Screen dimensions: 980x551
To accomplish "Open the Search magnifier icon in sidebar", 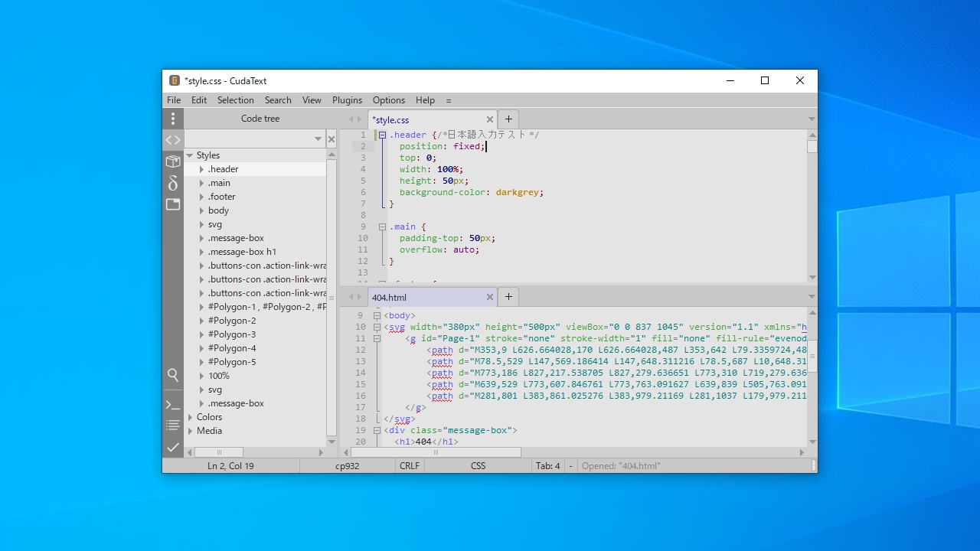I will pyautogui.click(x=173, y=375).
